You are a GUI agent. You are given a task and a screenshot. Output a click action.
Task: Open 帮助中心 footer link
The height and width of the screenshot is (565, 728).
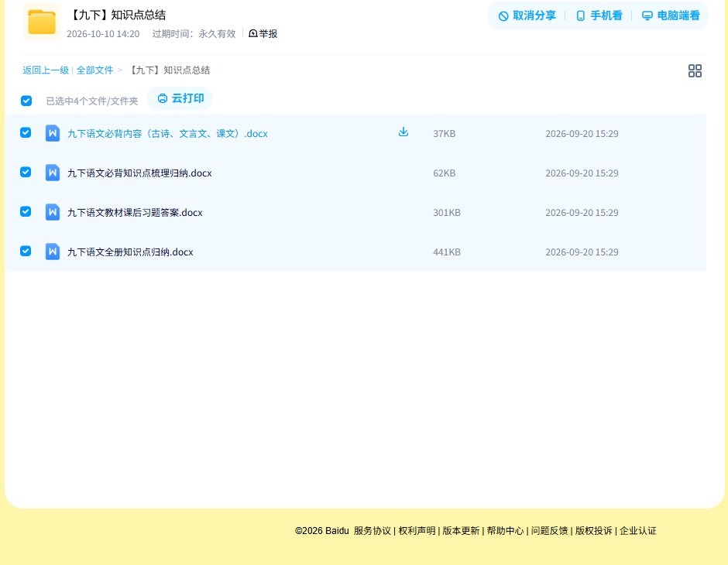[505, 531]
